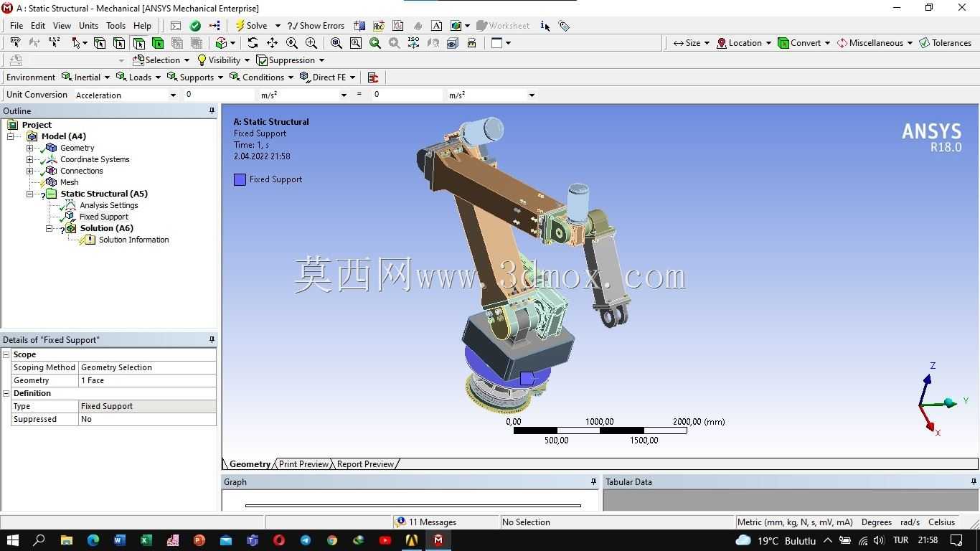
Task: Open the Selection dropdown menu
Action: click(162, 60)
